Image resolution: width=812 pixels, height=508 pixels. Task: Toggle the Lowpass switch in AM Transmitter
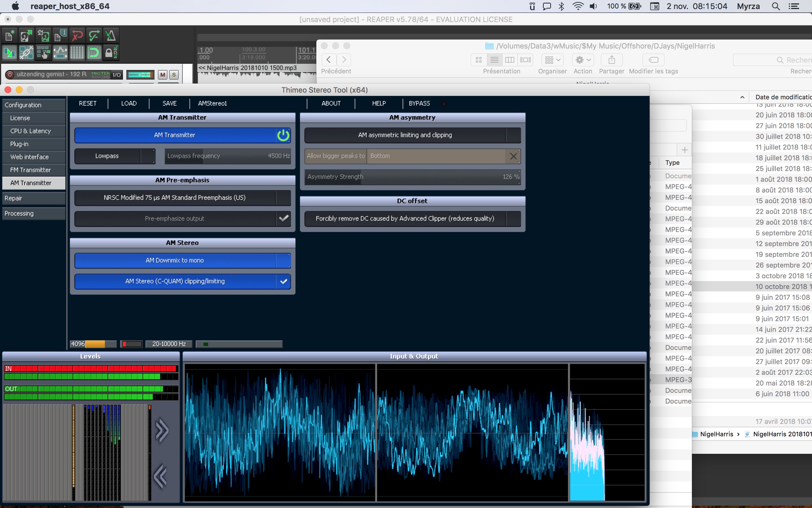(115, 156)
